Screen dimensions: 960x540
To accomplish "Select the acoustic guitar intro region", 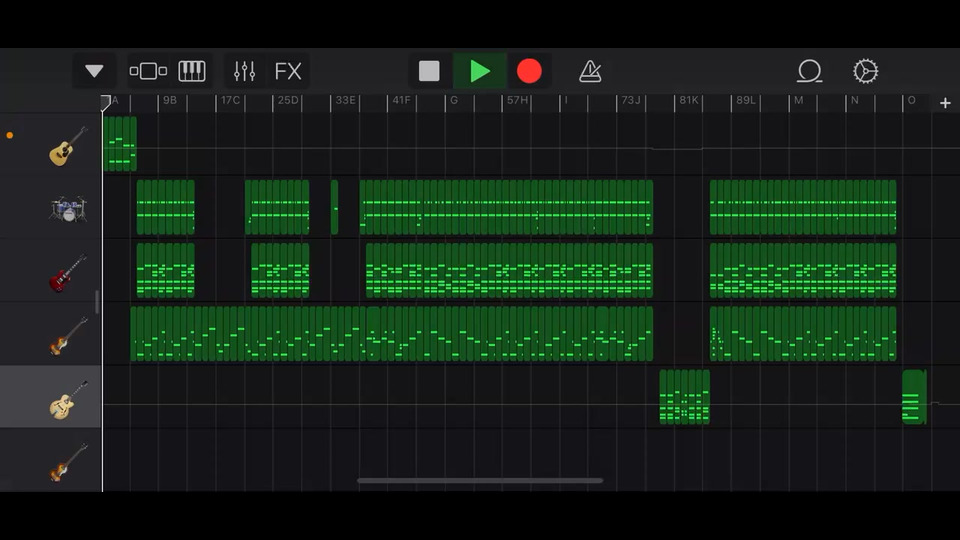I will coord(120,144).
